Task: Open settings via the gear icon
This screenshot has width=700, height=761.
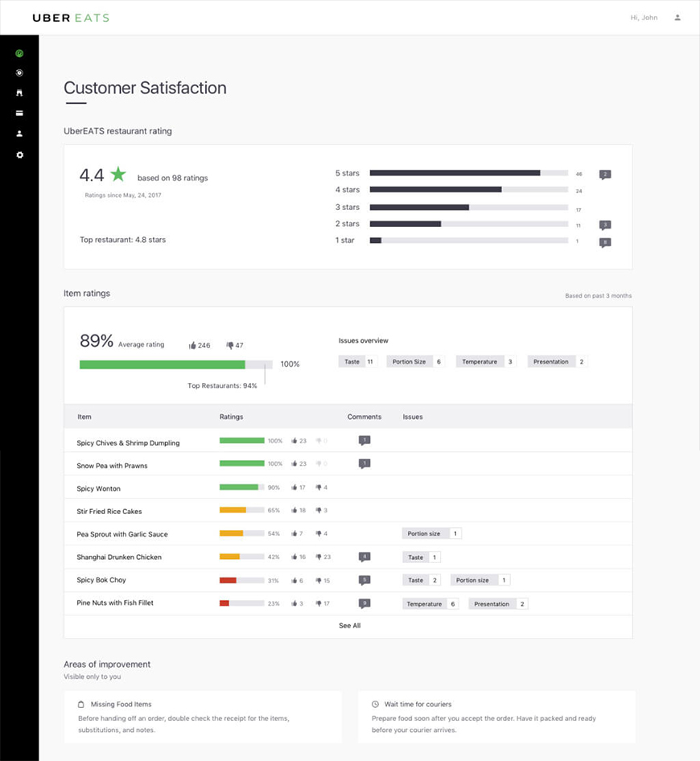Action: (x=19, y=154)
